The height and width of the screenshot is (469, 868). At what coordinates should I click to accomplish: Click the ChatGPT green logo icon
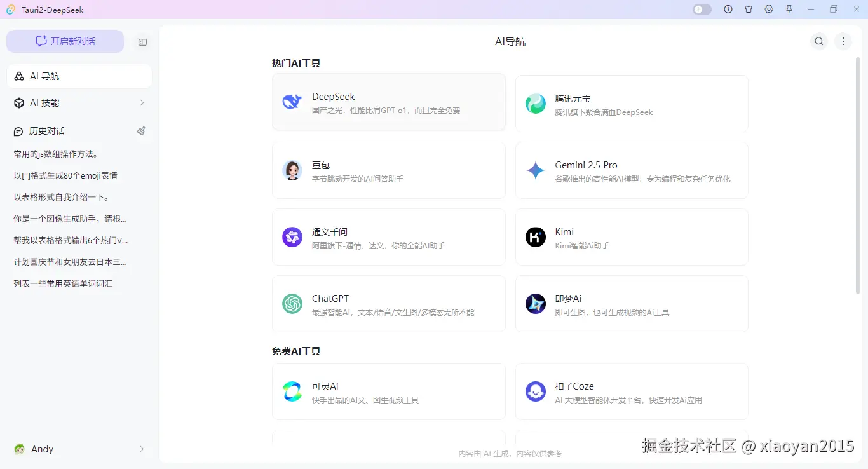[292, 304]
